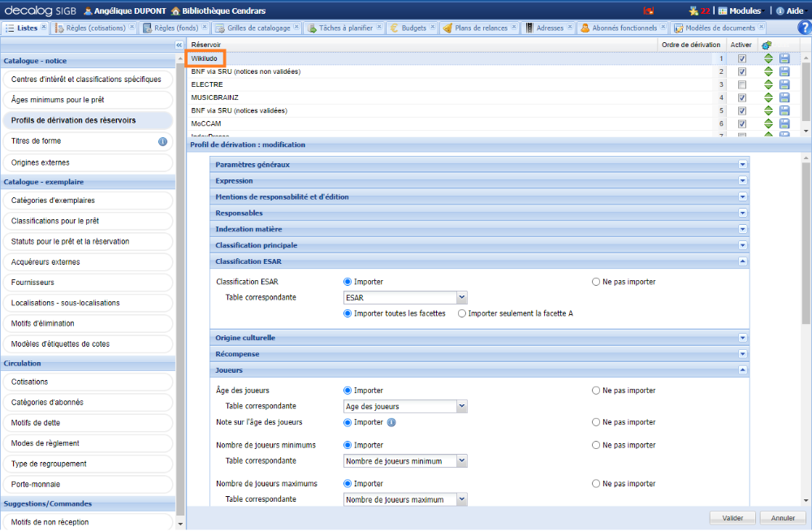
Task: Click the star notifications icon showing 22
Action: click(693, 11)
